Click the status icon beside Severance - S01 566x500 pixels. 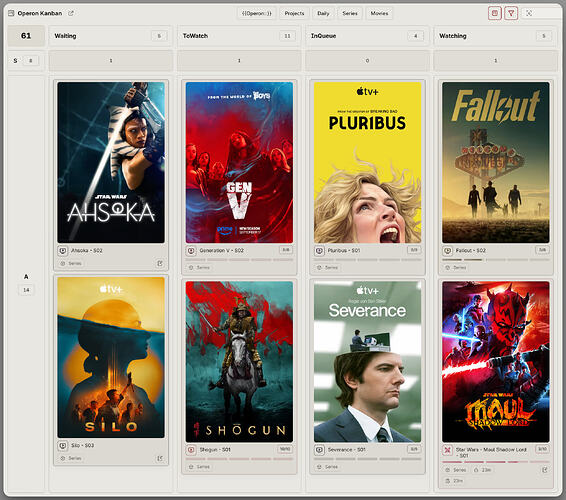319,450
